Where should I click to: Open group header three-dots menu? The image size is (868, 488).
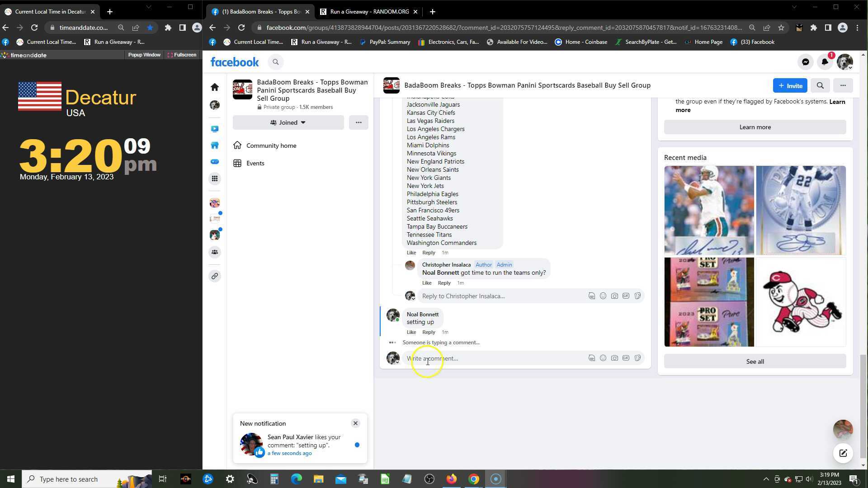[x=843, y=85]
